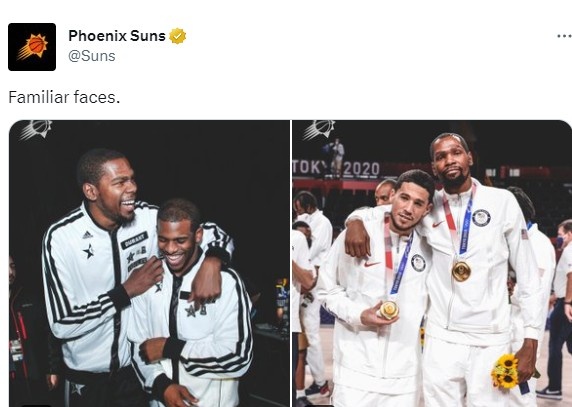
Task: Click the Tokyo 2020 sign in background
Action: pyautogui.click(x=336, y=168)
